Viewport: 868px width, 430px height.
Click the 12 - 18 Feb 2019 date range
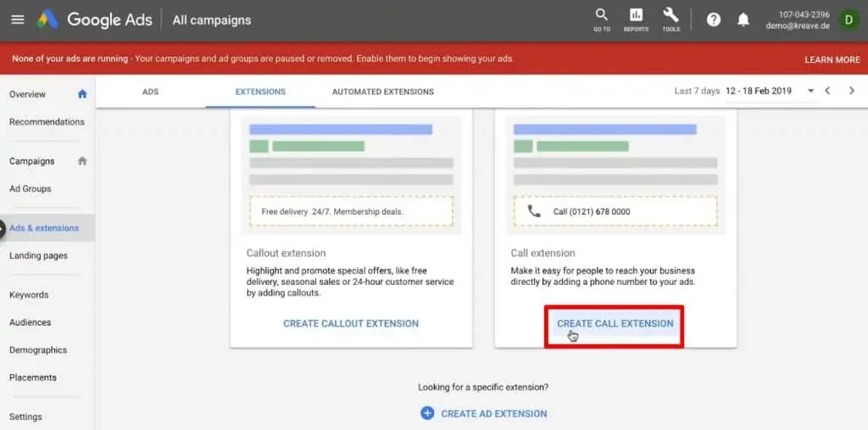point(759,91)
